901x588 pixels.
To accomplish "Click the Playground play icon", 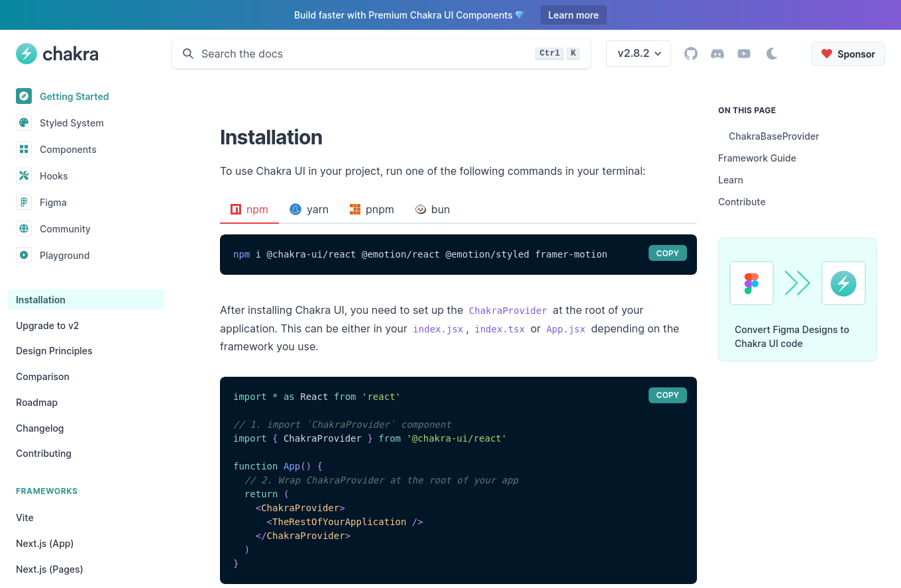I will coord(24,255).
